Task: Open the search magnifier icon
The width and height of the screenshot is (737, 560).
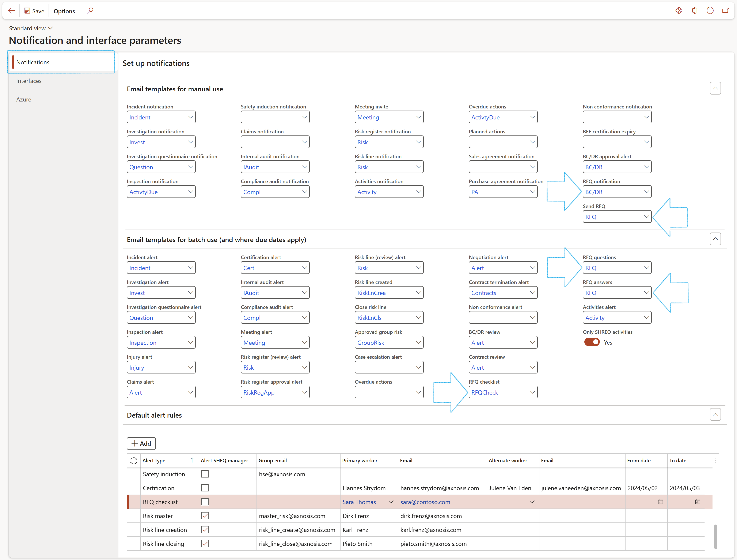Action: tap(90, 11)
